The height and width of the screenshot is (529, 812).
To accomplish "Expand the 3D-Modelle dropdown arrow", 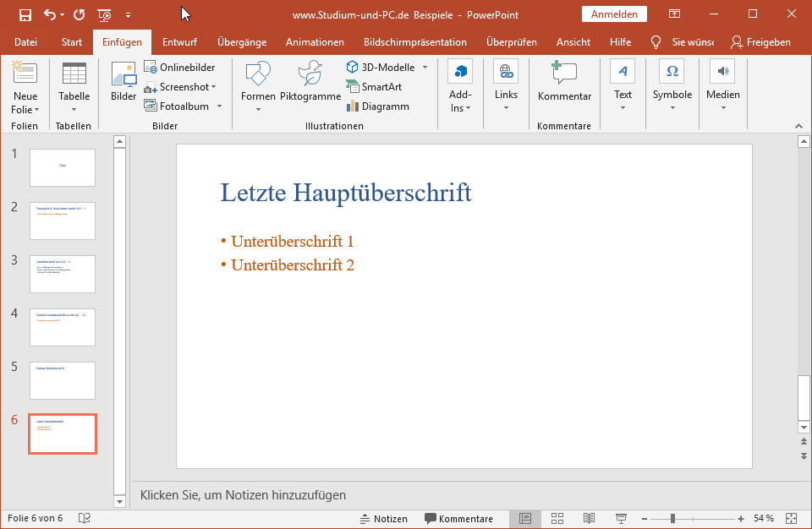I will [x=425, y=68].
